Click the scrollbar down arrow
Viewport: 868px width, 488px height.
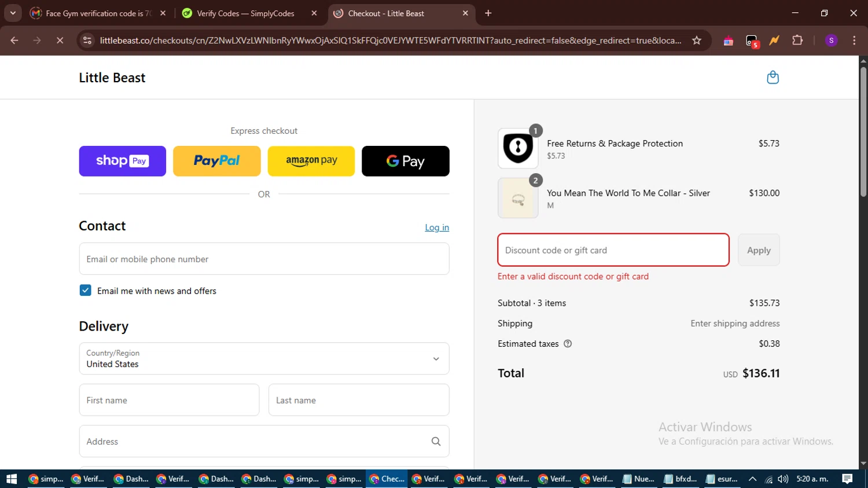tap(863, 464)
